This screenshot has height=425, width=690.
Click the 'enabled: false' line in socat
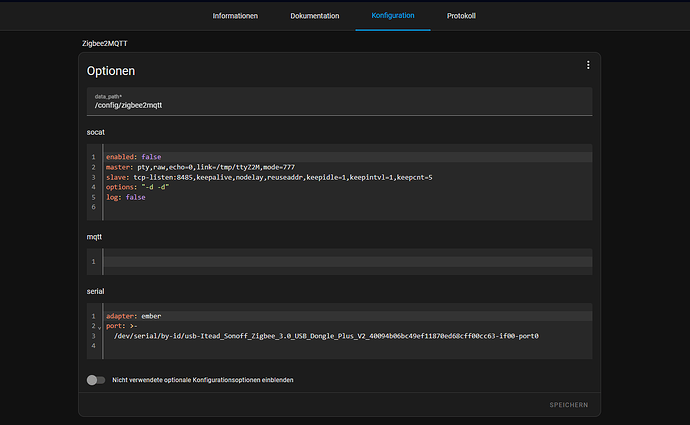tap(348, 157)
